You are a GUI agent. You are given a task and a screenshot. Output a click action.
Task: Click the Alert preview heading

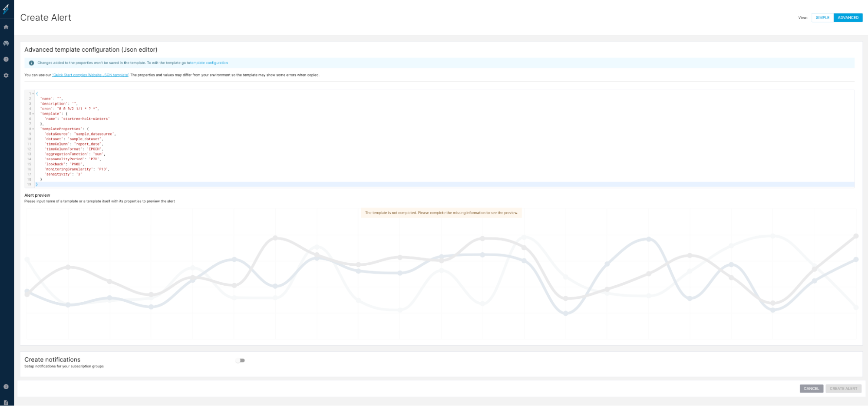pos(37,195)
